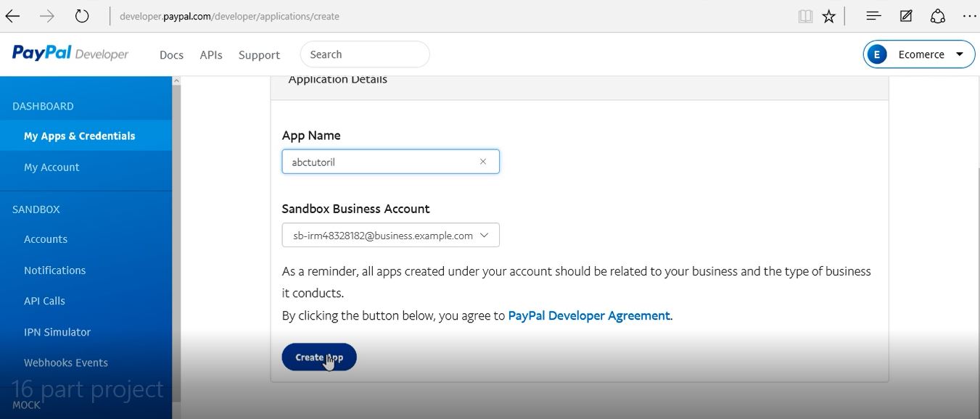
Task: Open the share icon in browser toolbar
Action: pos(938,16)
